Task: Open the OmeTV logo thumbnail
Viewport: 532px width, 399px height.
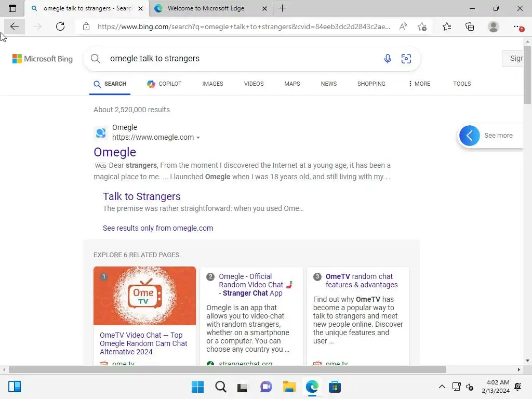Action: (x=144, y=296)
